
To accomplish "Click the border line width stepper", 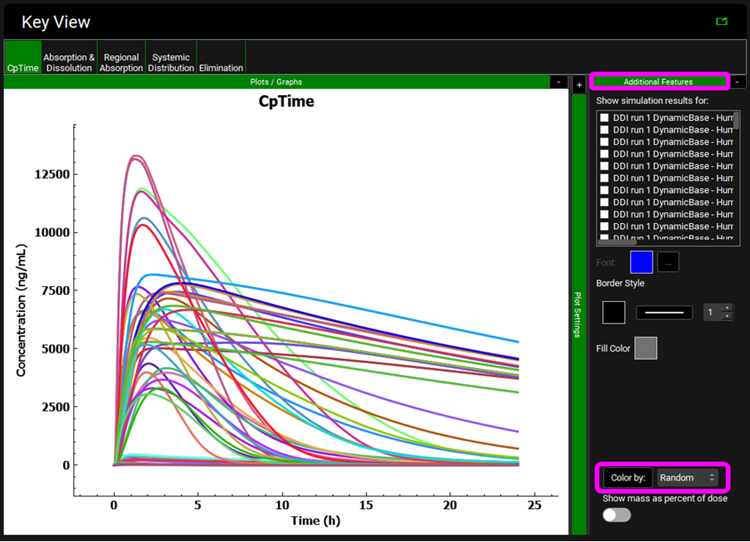I will 718,312.
